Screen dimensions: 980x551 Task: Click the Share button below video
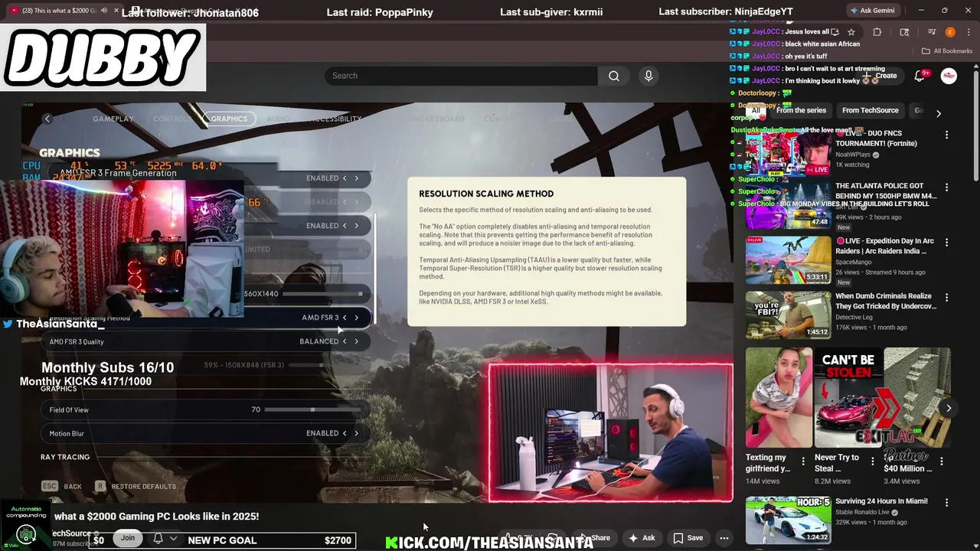(x=596, y=538)
